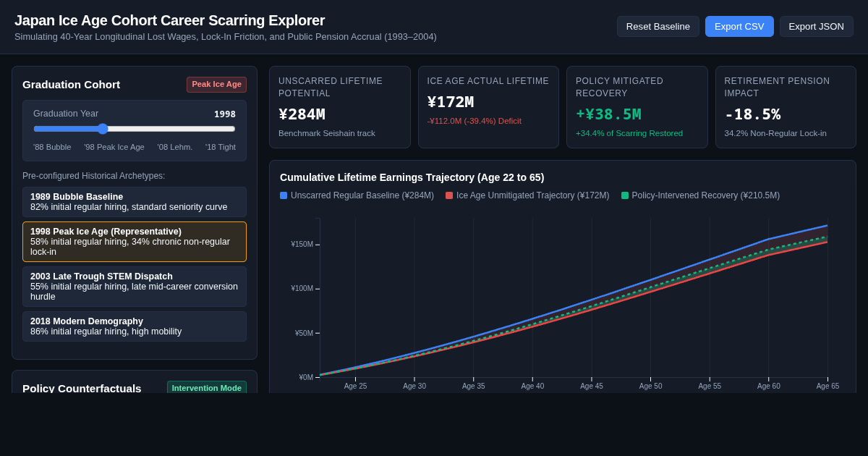Click the graduation year value 1998

click(225, 114)
